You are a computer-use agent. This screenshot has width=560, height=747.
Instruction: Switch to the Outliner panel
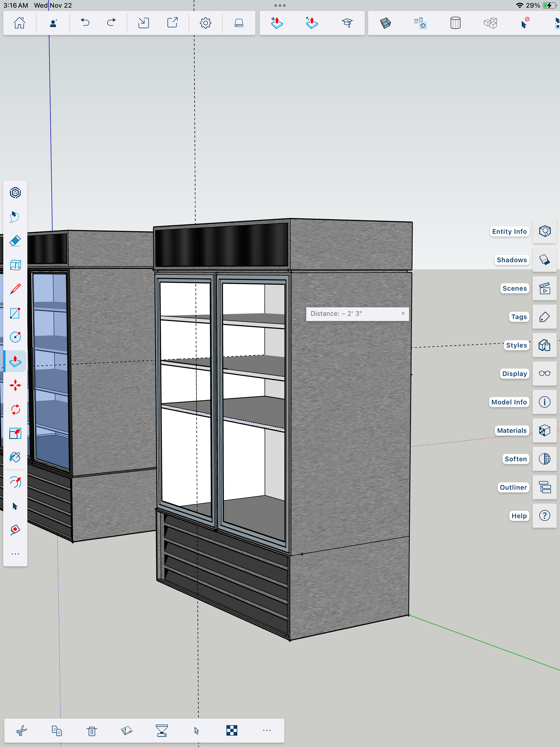click(x=544, y=487)
